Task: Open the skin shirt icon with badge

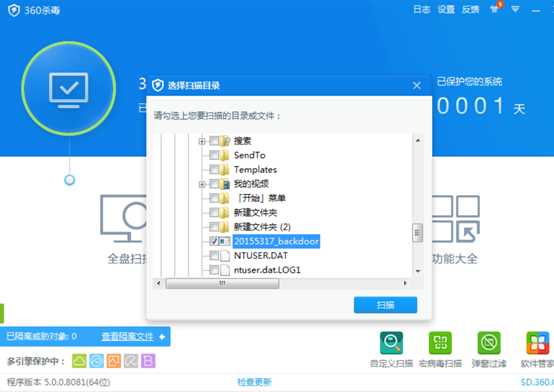Action: click(495, 8)
